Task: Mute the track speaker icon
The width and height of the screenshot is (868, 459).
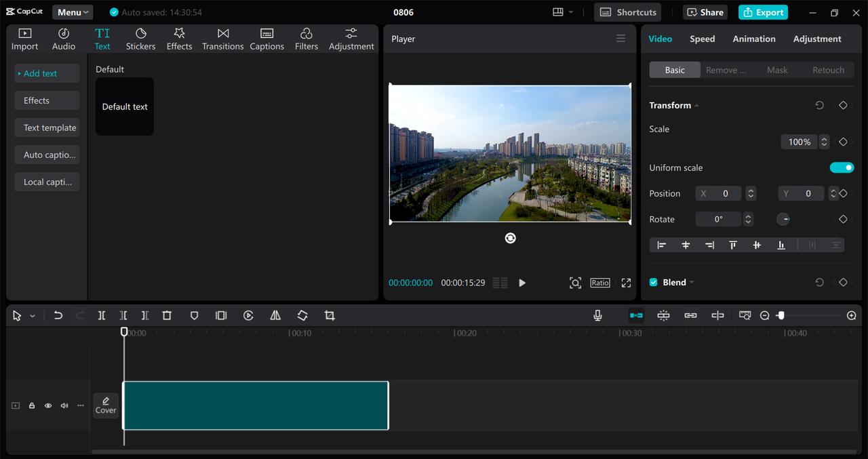Action: click(x=64, y=405)
